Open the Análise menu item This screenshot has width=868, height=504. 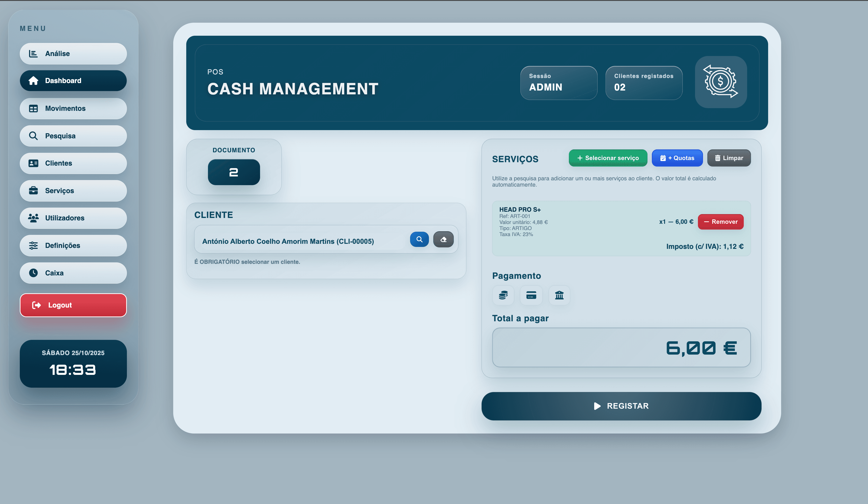coord(73,53)
